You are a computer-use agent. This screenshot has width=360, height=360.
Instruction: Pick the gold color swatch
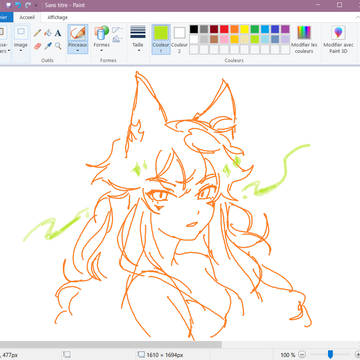[x=234, y=39]
